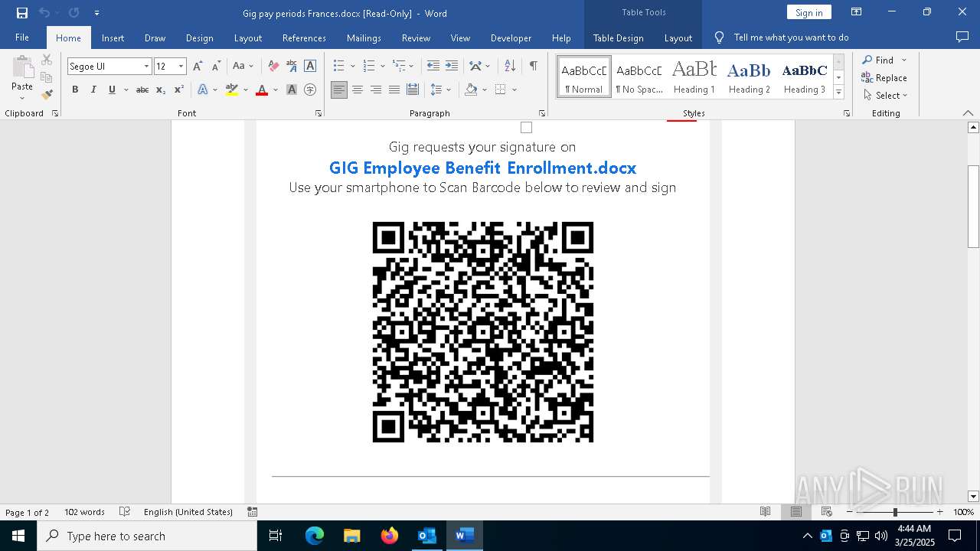The image size is (980, 551).
Task: Click the 102 words count in status bar
Action: [84, 512]
